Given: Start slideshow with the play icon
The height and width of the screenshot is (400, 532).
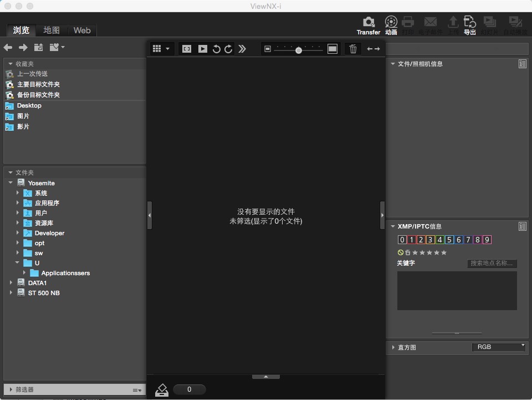Looking at the screenshot, I should [x=203, y=49].
